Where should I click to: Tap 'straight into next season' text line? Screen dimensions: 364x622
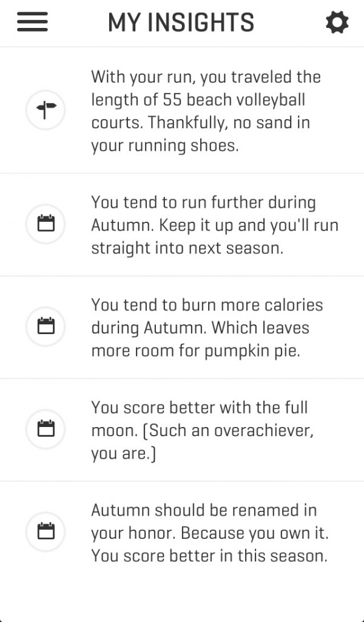click(x=187, y=248)
